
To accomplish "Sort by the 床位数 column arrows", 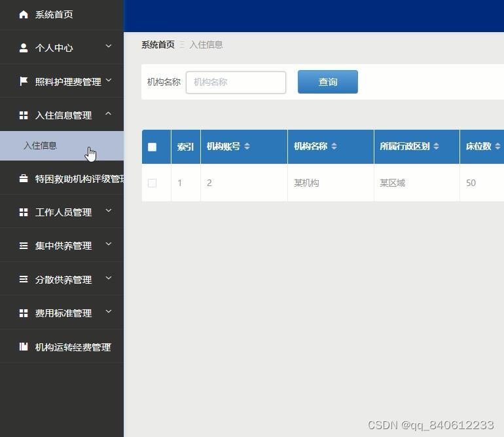I will [497, 146].
